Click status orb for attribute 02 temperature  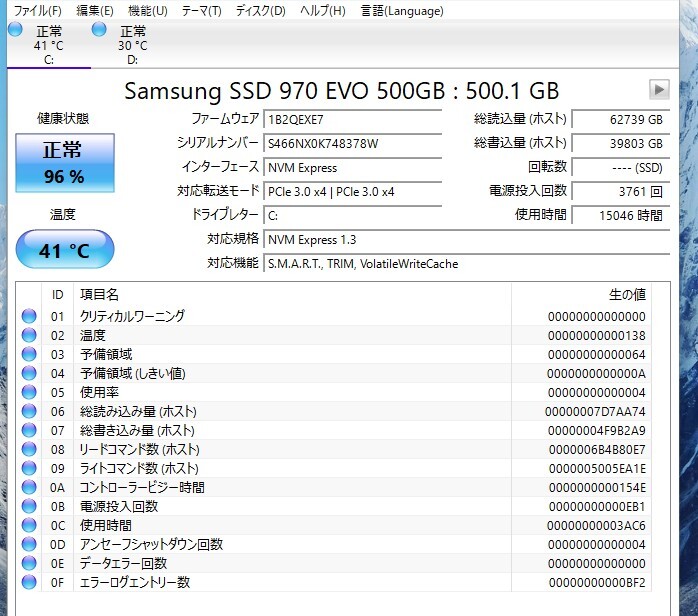[29, 335]
